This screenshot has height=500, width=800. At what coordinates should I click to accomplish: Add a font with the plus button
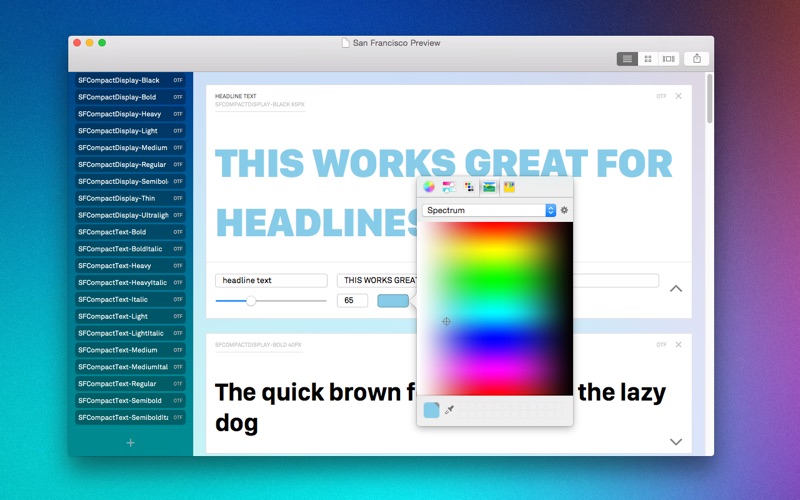click(131, 443)
